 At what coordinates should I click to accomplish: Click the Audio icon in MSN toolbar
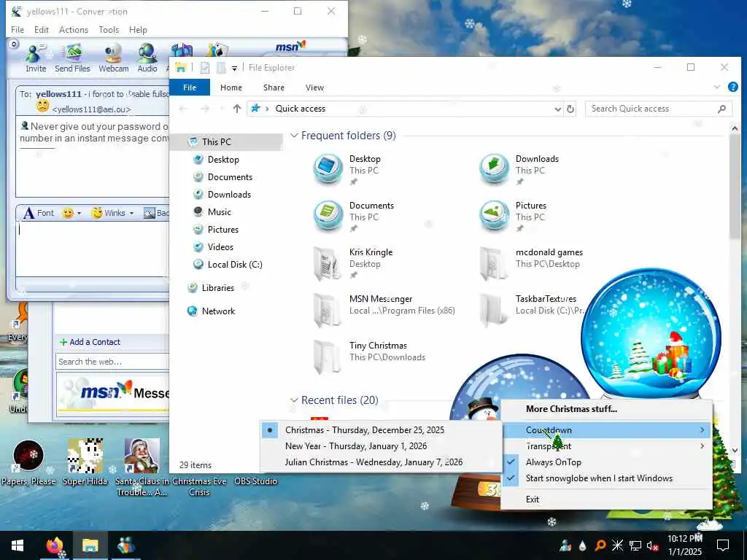pyautogui.click(x=147, y=58)
